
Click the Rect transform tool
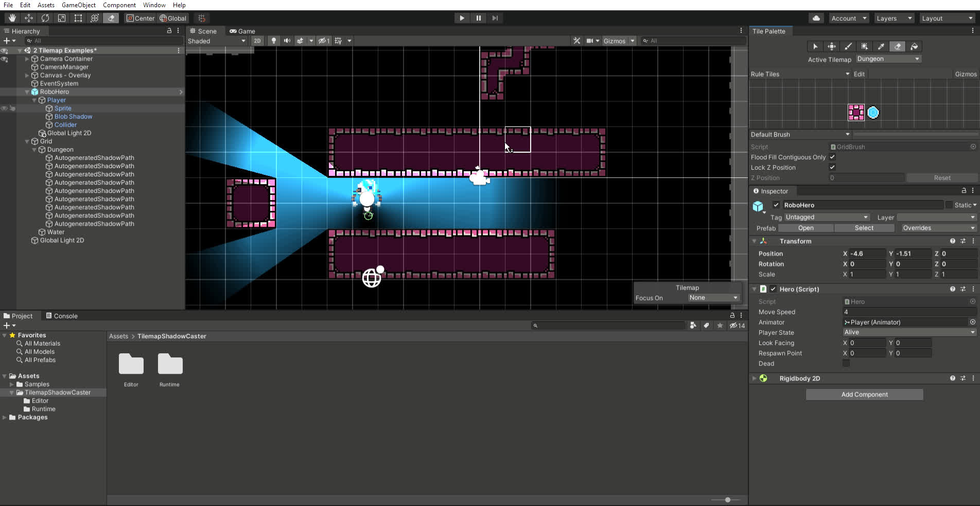[78, 18]
